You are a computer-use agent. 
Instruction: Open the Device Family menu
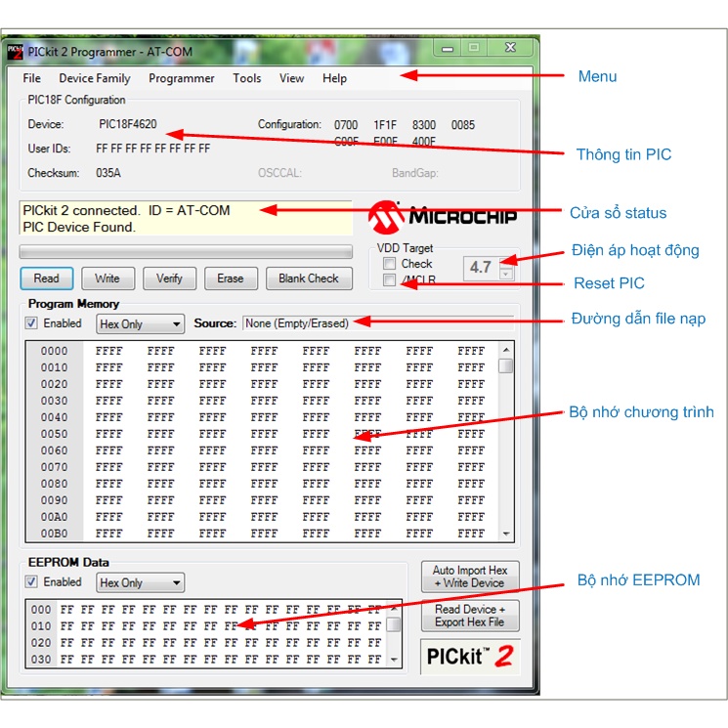point(94,78)
